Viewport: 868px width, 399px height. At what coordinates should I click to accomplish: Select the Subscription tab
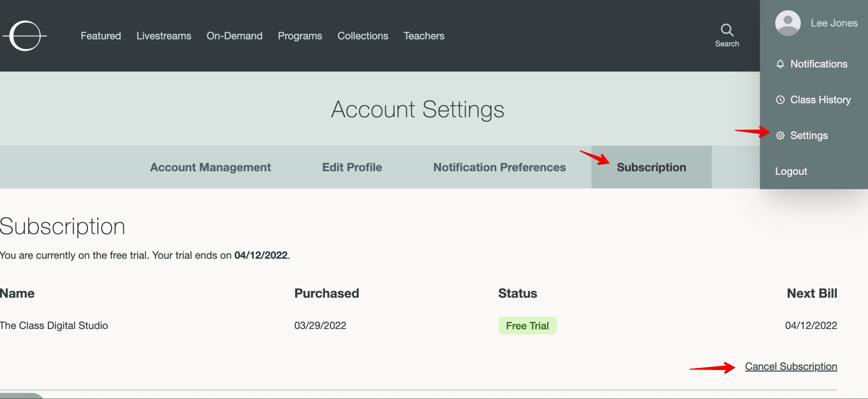651,167
